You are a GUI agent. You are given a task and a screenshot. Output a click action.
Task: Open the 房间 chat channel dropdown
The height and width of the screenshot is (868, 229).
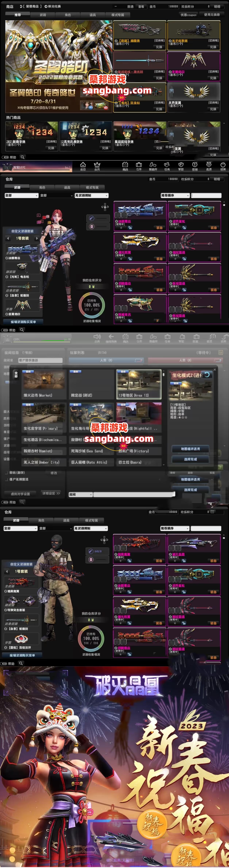[x=80, y=494]
